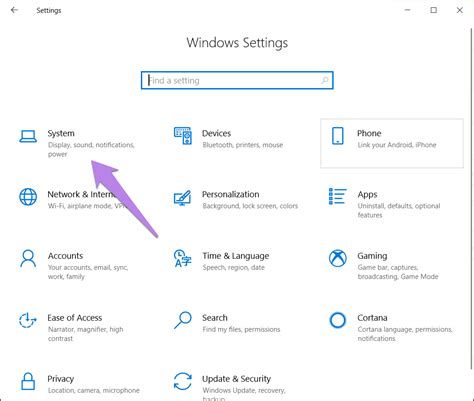Viewport: 474px width, 401px height.
Task: Open the Personalization heading
Action: coord(231,194)
